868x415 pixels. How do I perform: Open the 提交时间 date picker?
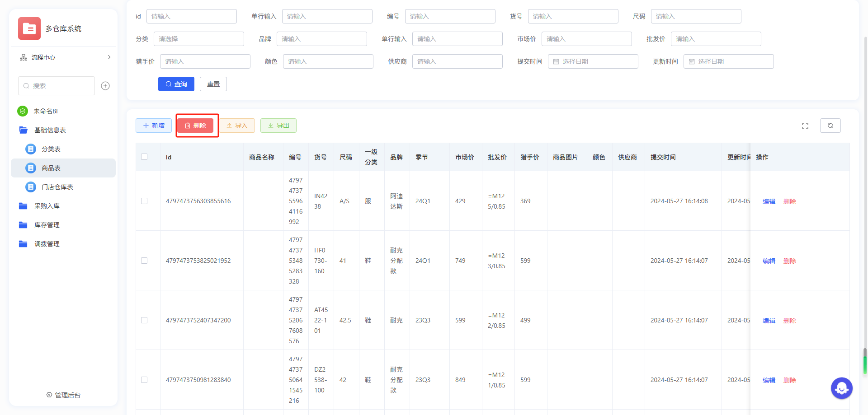[593, 61]
